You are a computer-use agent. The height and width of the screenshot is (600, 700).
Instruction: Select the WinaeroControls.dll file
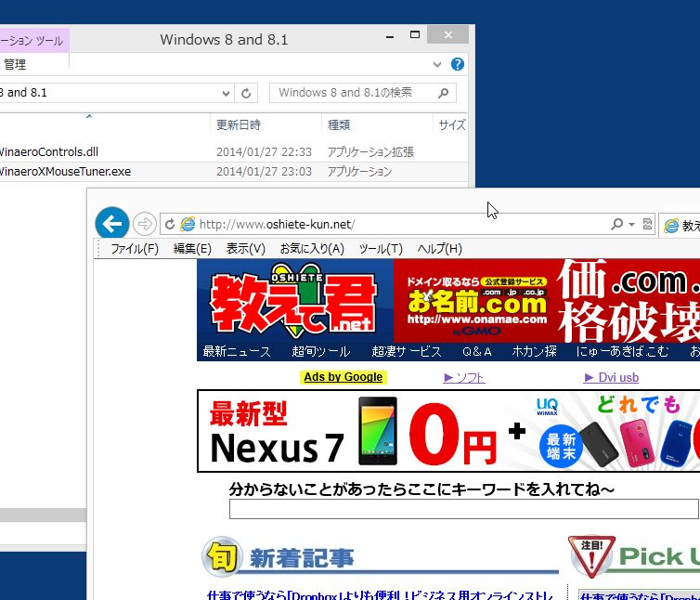49,152
